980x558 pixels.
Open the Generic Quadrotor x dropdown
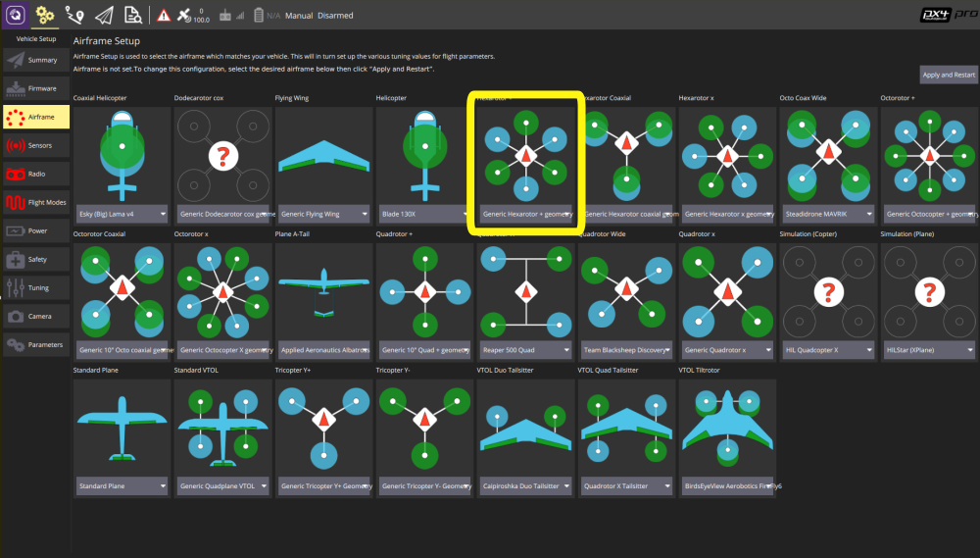(727, 350)
